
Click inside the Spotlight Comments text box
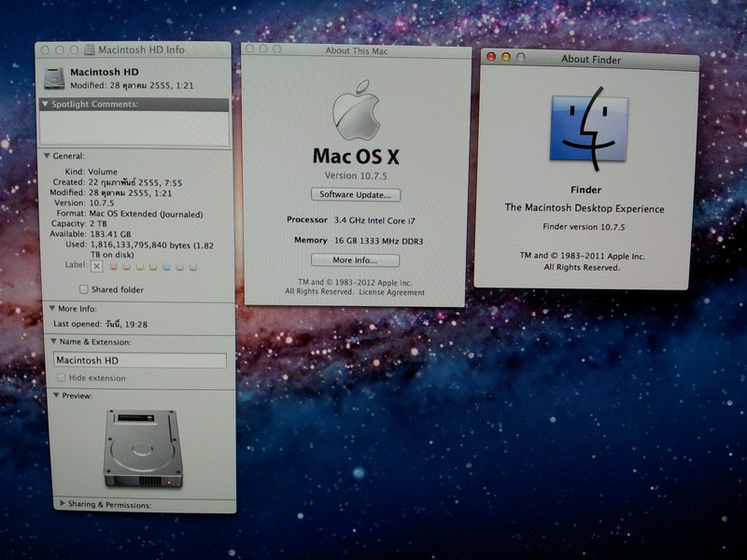point(134,128)
